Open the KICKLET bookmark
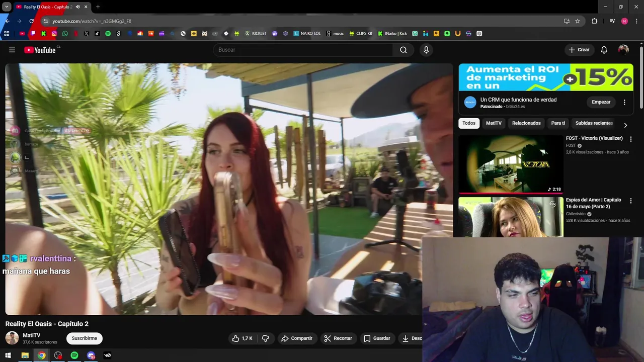Viewport: 644px width, 362px height. 256,34
